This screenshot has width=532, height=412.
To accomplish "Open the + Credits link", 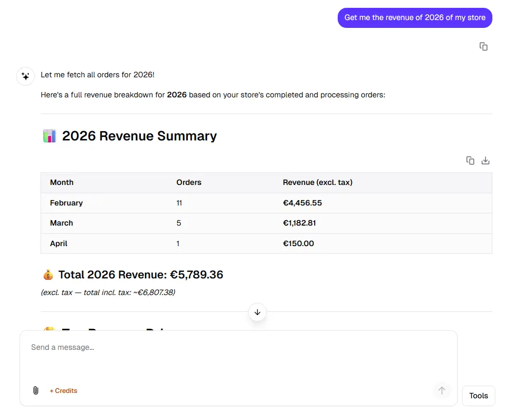I will tap(64, 390).
